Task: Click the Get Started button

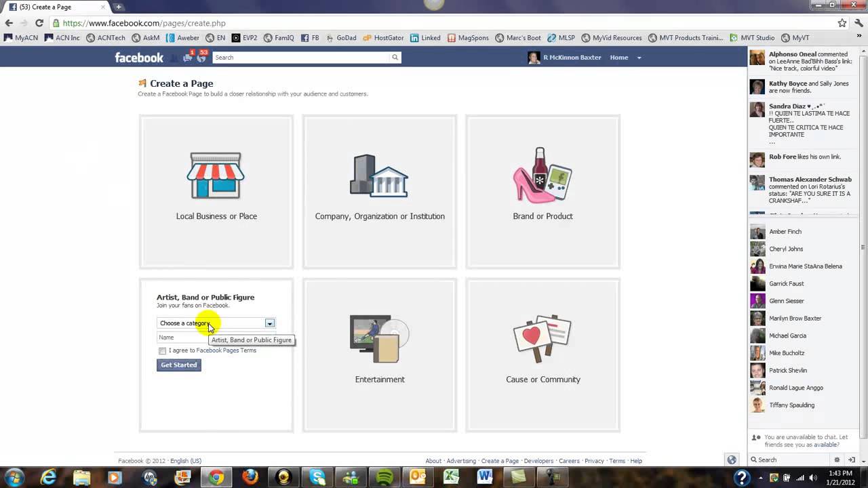Action: pyautogui.click(x=179, y=365)
